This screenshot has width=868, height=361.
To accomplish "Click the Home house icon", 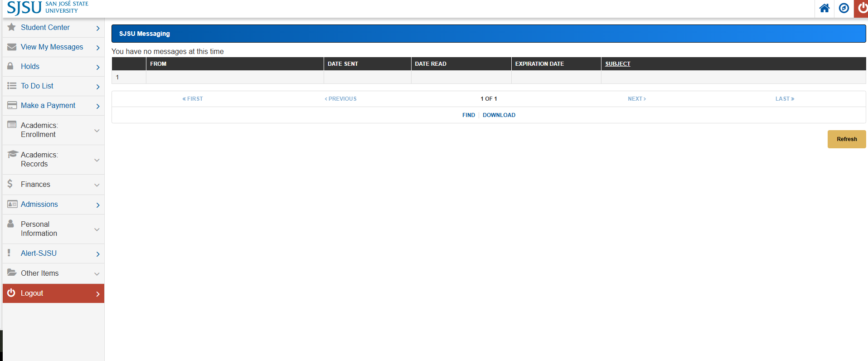I will [824, 8].
